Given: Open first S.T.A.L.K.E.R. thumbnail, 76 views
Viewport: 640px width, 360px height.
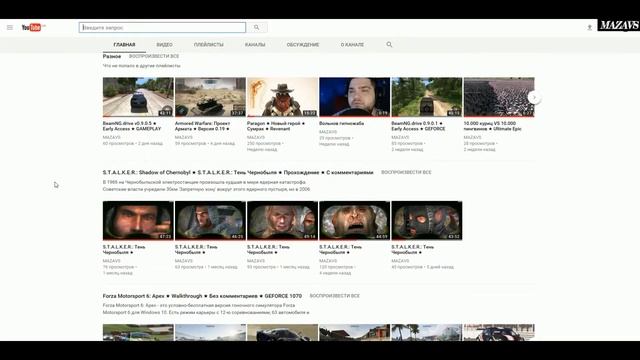Looking at the screenshot, I should pos(138,220).
